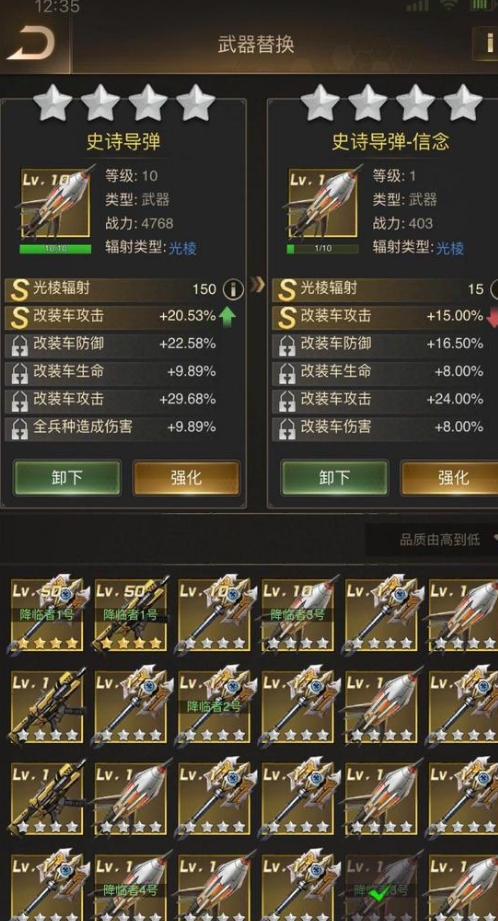498x921 pixels.
Task: Click the lock icon on 改装车防御 +22.58%
Action: 20,344
